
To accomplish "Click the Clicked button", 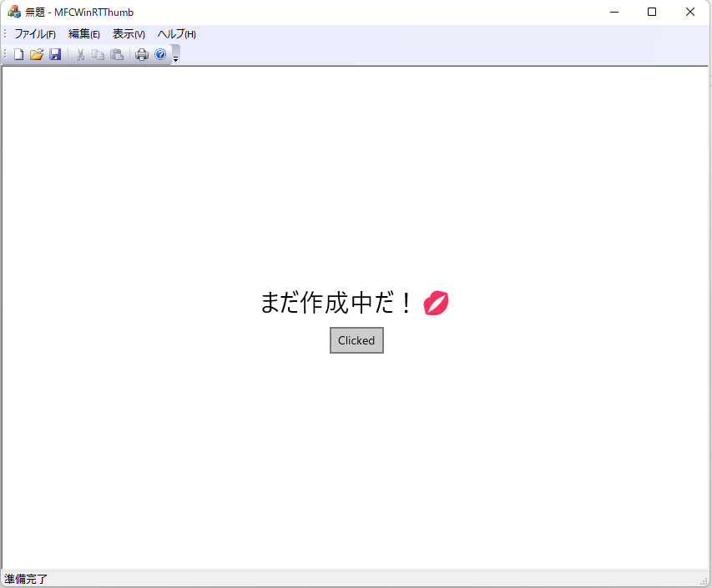I will pyautogui.click(x=356, y=340).
